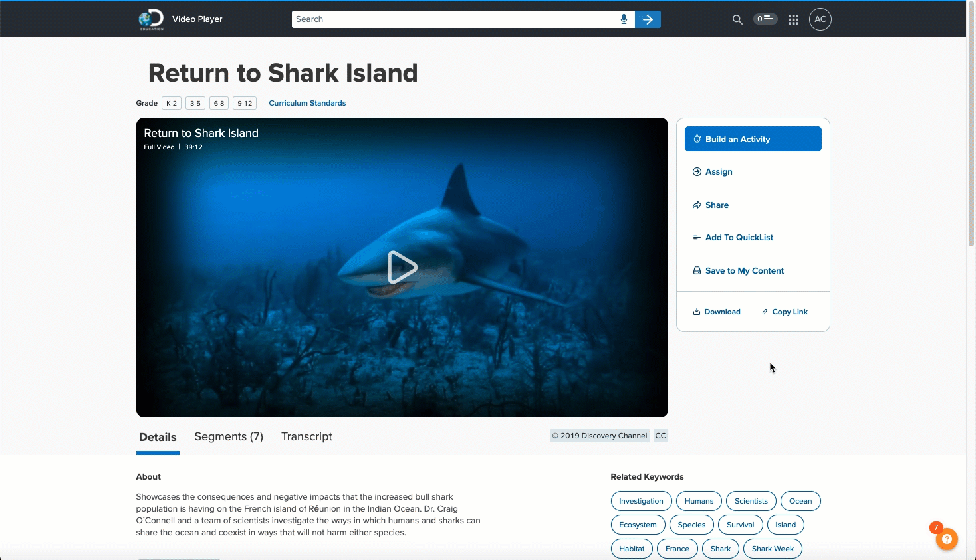
Task: Select the K-2 grade badge
Action: (172, 103)
